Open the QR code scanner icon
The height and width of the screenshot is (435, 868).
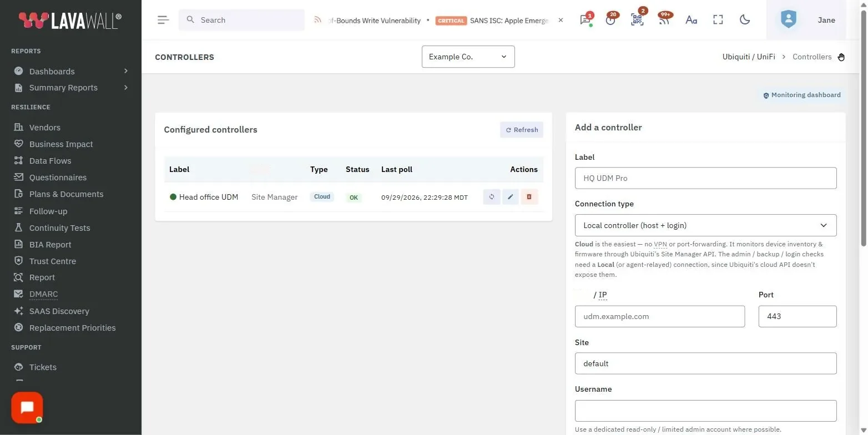637,19
